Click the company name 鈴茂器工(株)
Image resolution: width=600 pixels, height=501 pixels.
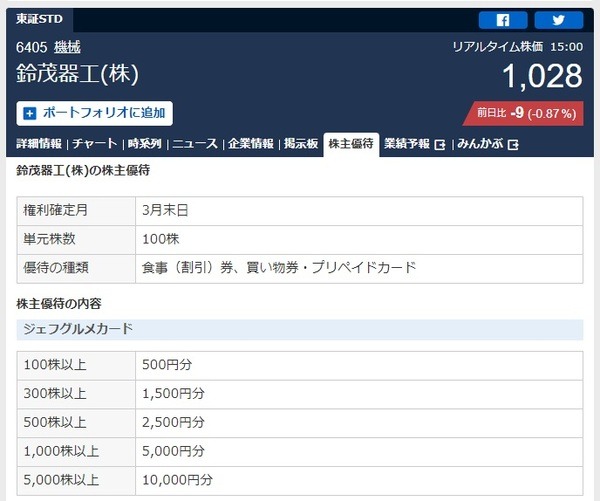(x=77, y=74)
